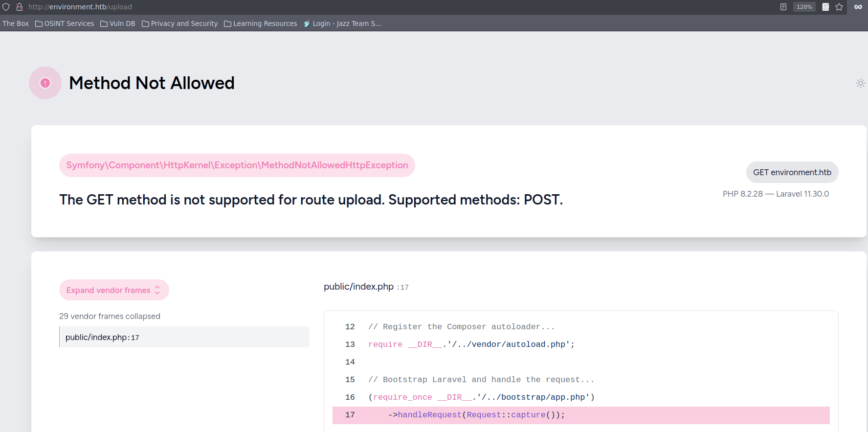Toggle light/dark theme sun icon
The width and height of the screenshot is (868, 432).
(x=860, y=83)
